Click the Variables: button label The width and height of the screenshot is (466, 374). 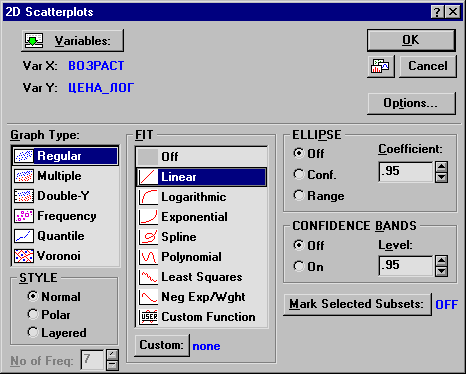tap(82, 41)
